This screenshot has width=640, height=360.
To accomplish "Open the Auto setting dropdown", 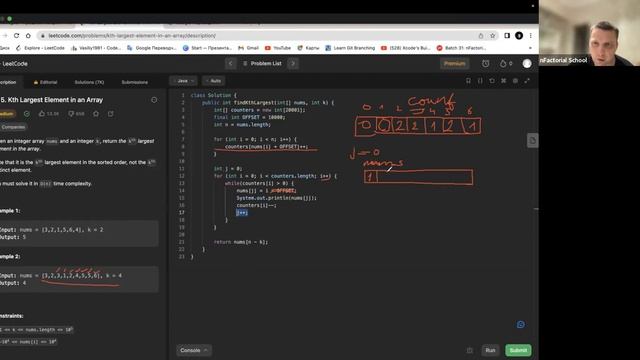I will tap(213, 81).
